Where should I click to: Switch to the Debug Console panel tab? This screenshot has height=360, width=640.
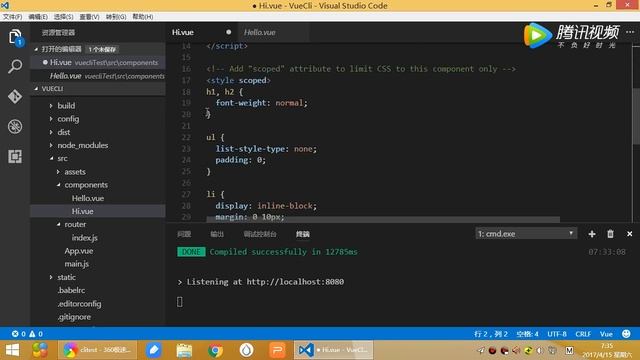pos(260,234)
